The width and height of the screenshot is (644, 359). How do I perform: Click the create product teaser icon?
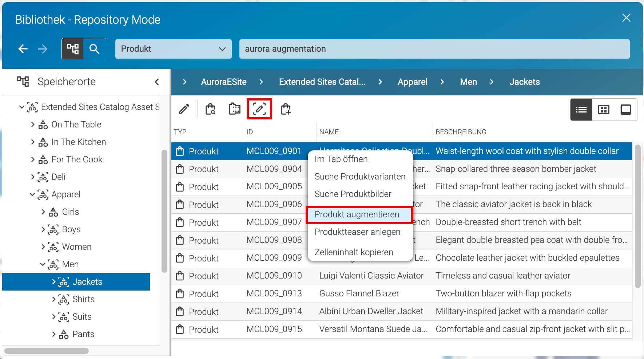tap(286, 109)
